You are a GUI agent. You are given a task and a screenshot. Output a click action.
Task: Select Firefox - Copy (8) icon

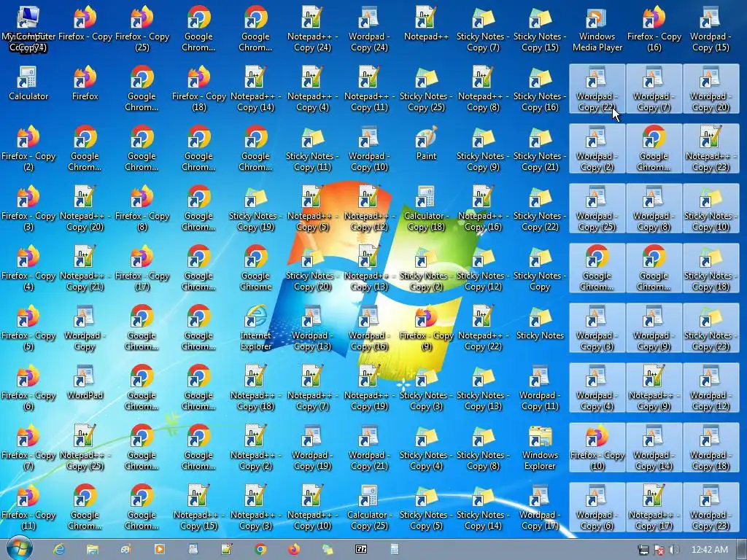click(x=142, y=209)
